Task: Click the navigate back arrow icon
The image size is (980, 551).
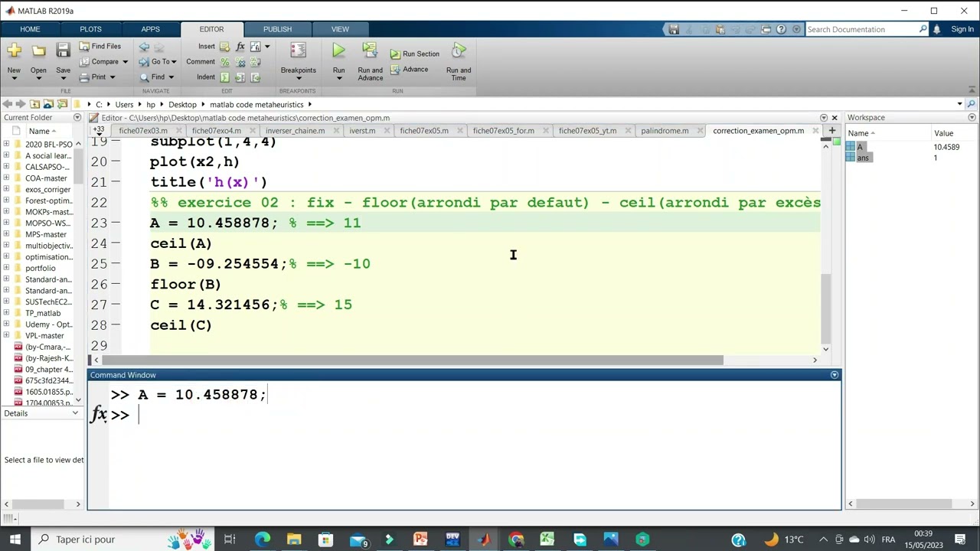Action: click(x=144, y=47)
